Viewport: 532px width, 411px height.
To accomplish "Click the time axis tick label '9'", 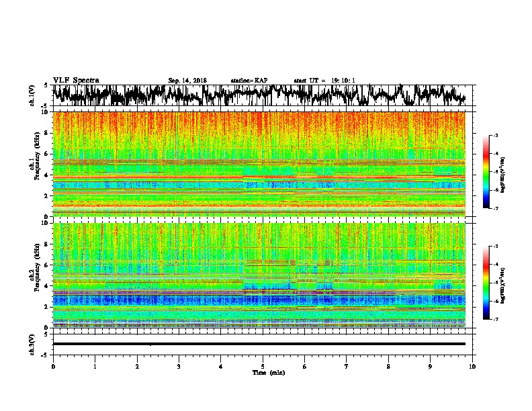I will 430,367.
